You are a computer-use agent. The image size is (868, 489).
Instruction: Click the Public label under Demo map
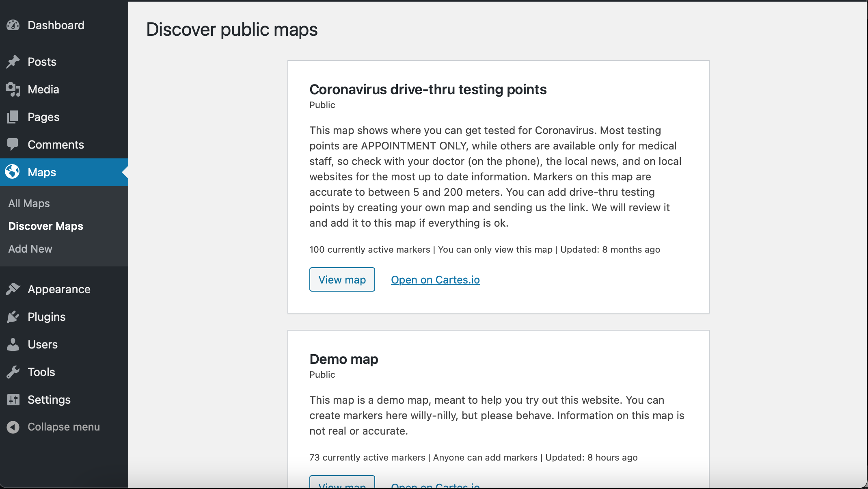coord(322,374)
